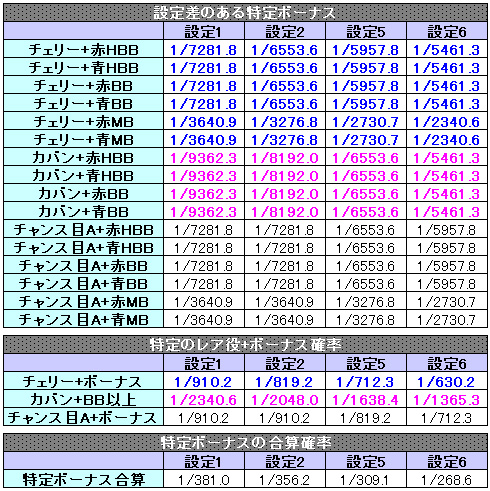Viewport: 490px width, 491px height.
Task: Click the 特定ボーナスの合算確率 header
Action: tap(245, 443)
